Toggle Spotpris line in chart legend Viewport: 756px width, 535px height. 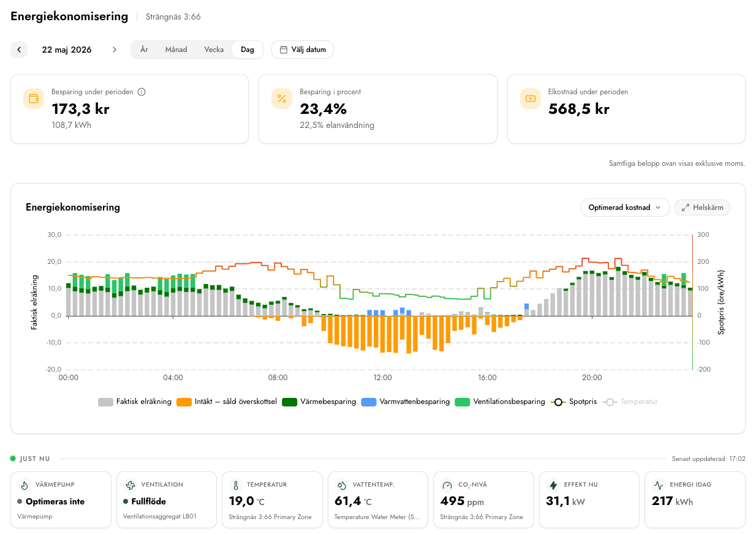click(574, 402)
